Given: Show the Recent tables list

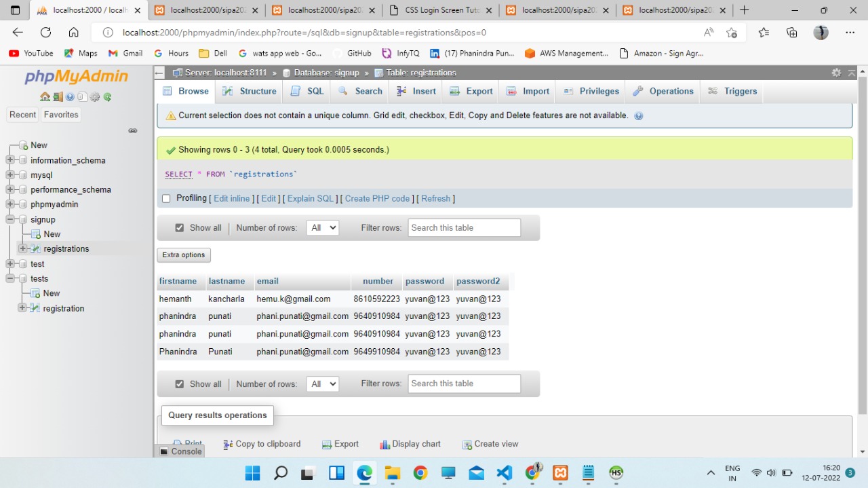Looking at the screenshot, I should coord(22,115).
